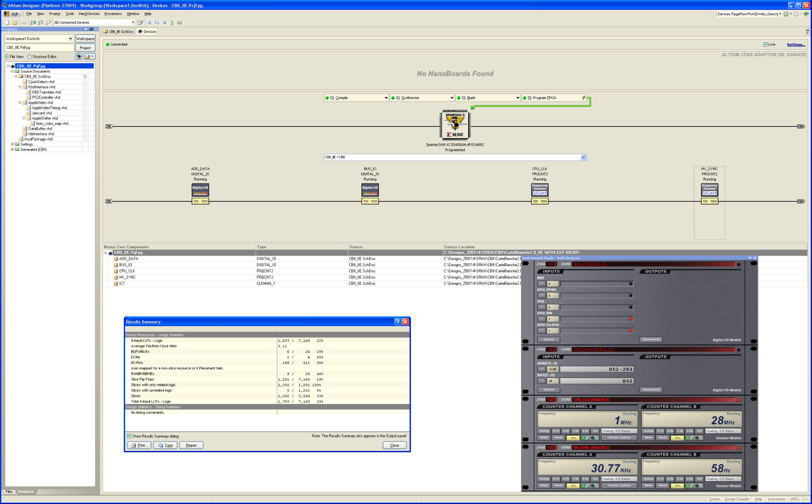812x504 pixels.
Task: Click the new document toolbar icon
Action: pos(7,22)
